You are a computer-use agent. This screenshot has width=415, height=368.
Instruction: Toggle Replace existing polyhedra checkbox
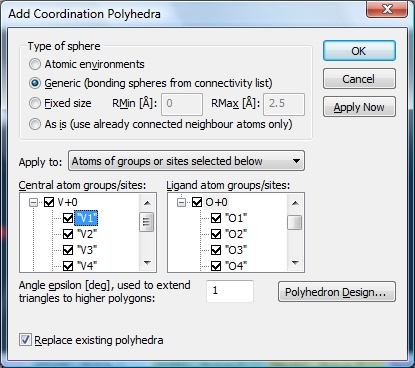point(25,340)
